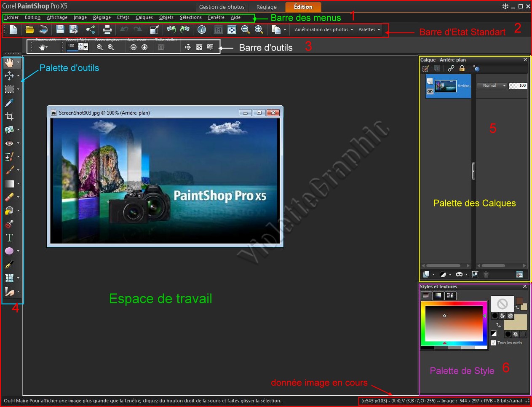Click the zoom percentage input field
Image resolution: width=532 pixels, height=407 pixels.
click(x=72, y=46)
